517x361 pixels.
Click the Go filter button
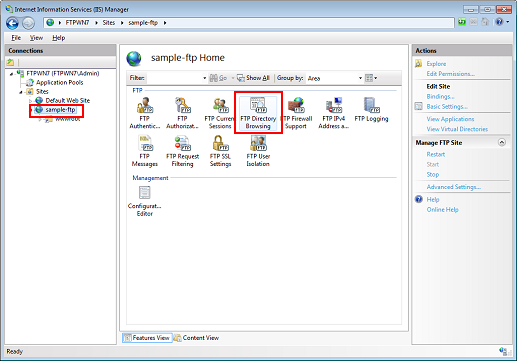[x=218, y=78]
